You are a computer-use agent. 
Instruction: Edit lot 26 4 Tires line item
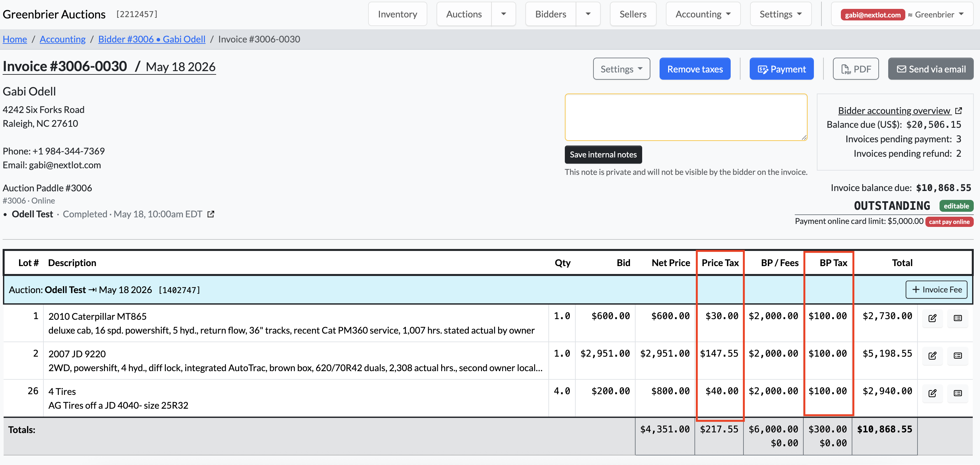[932, 393]
